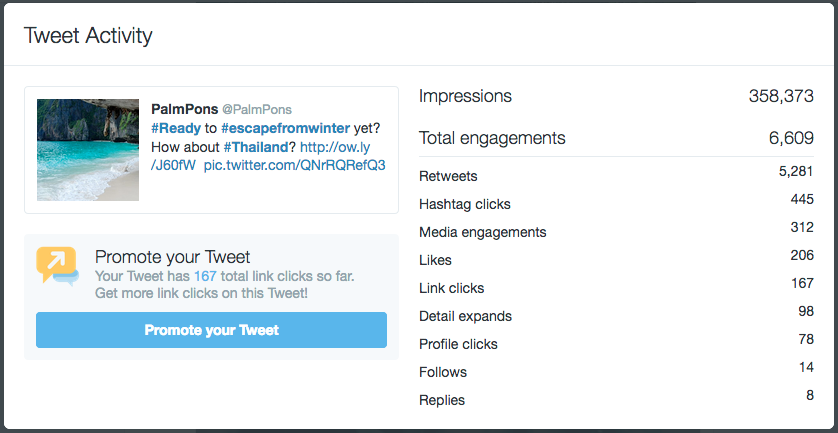This screenshot has height=433, width=838.
Task: Select the Profile clicks metric
Action: [616, 342]
